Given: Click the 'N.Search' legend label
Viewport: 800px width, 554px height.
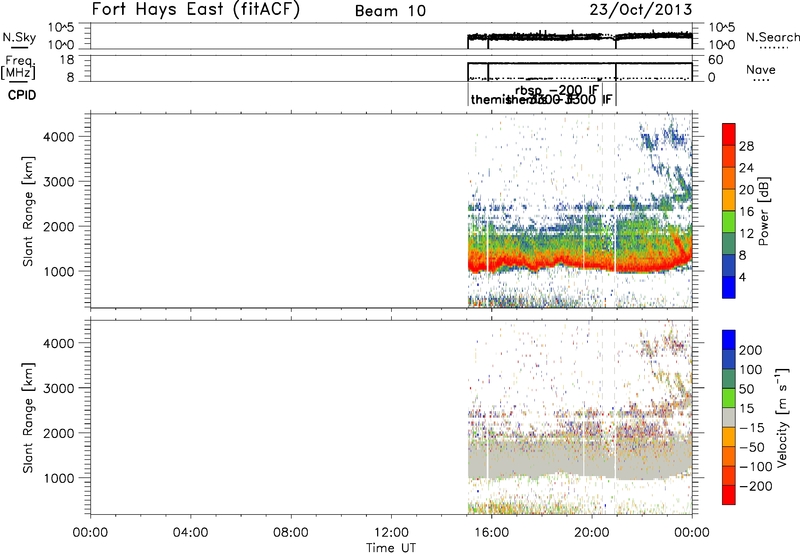Looking at the screenshot, I should click(772, 37).
